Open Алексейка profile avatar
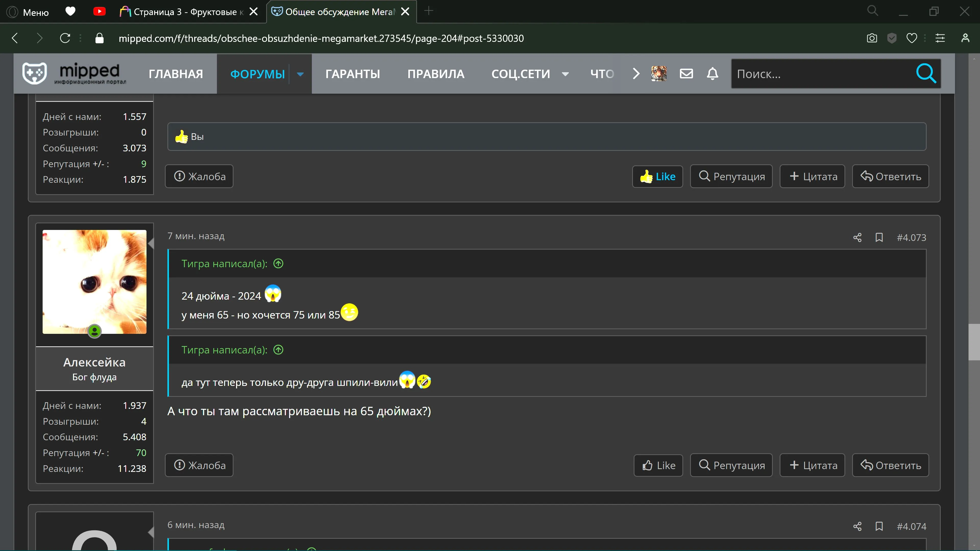Viewport: 980px width, 551px height. click(x=94, y=281)
